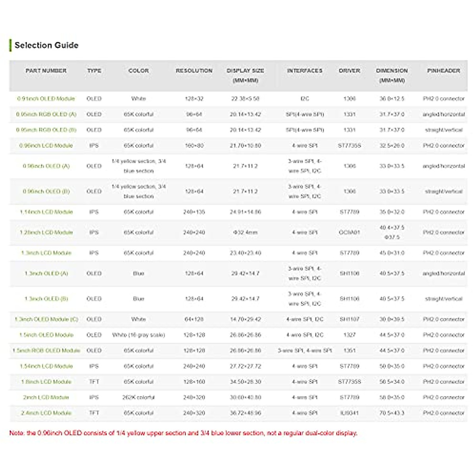The image size is (476, 476).
Task: Open the 0.95inch RGB OLED (B) part
Action: (46, 130)
